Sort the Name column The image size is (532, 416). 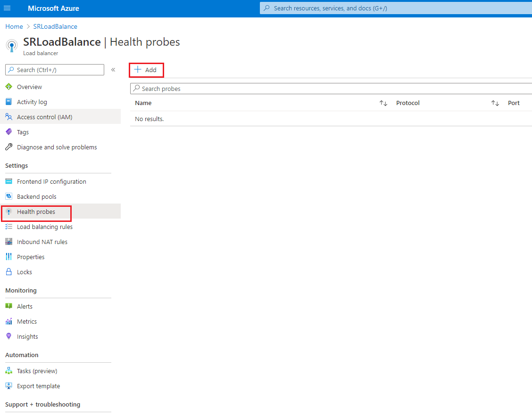coord(383,103)
